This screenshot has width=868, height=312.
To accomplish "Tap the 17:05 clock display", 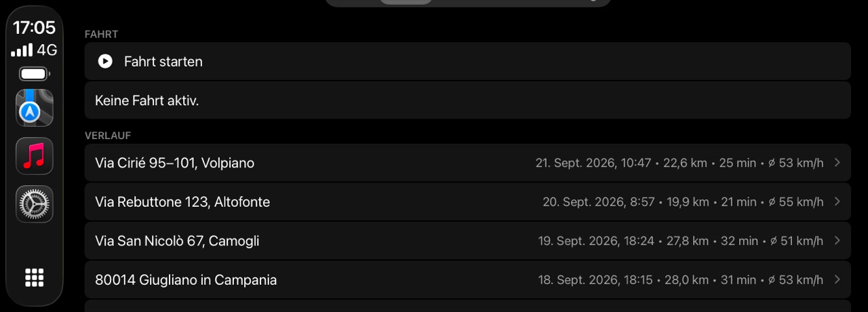I will (x=35, y=28).
